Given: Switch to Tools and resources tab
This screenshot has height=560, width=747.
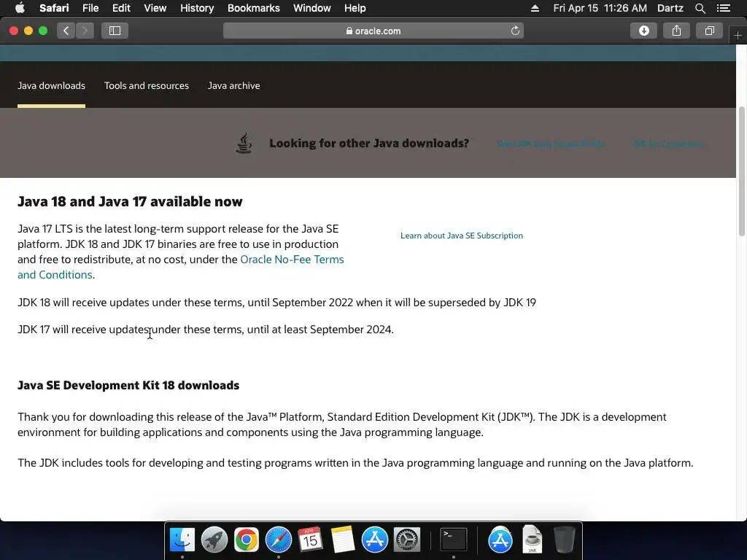Looking at the screenshot, I should coord(146,86).
